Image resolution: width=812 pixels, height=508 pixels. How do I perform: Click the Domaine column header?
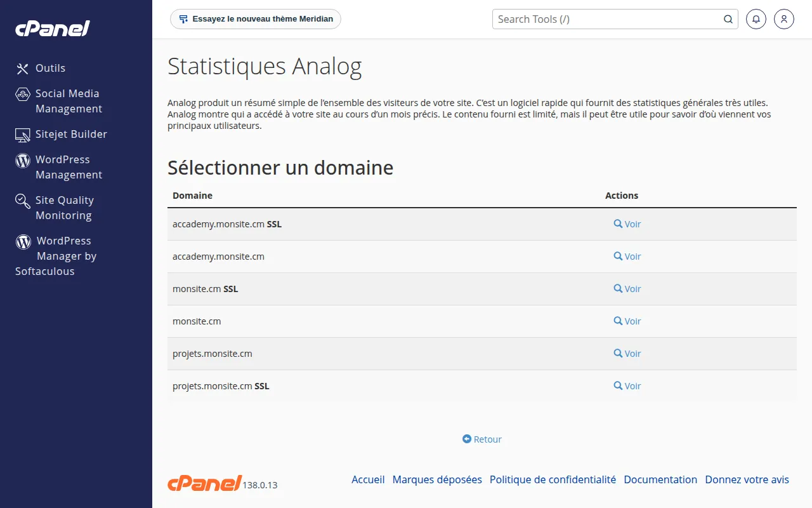[192, 196]
